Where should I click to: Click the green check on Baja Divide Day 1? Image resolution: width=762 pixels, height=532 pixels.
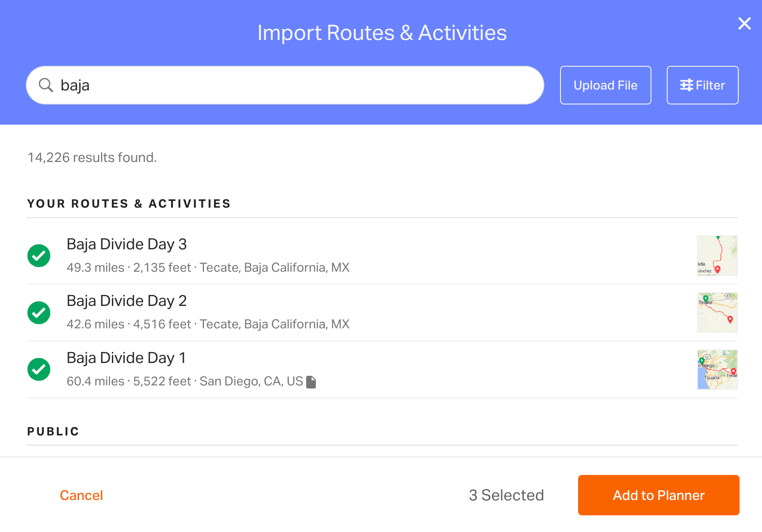pyautogui.click(x=39, y=369)
